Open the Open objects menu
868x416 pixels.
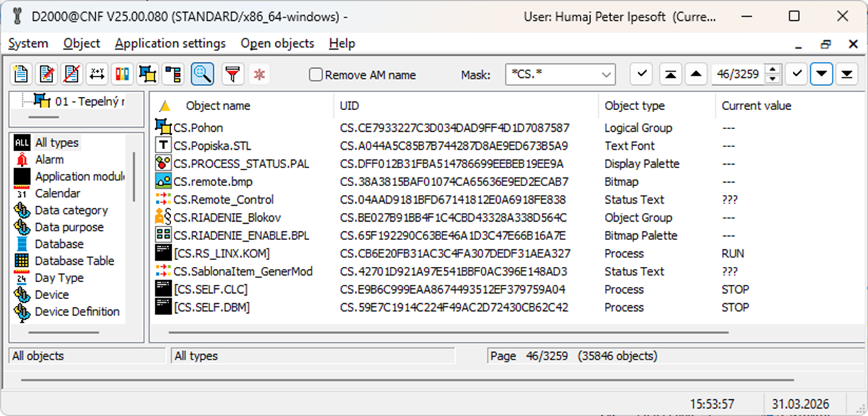(x=277, y=44)
